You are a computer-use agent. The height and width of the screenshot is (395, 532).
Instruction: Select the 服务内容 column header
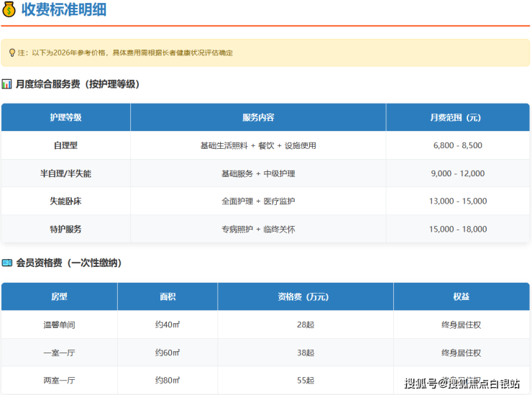click(258, 117)
